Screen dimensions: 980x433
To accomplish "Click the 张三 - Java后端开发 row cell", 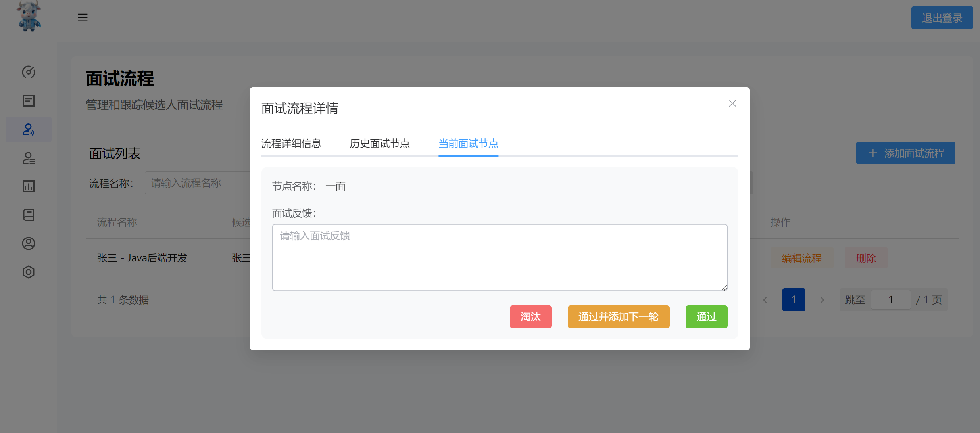I will tap(142, 258).
